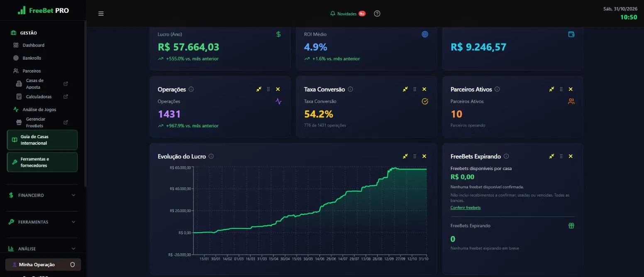Click external link icon beside Calculadoras
The image size is (644, 277).
(66, 97)
